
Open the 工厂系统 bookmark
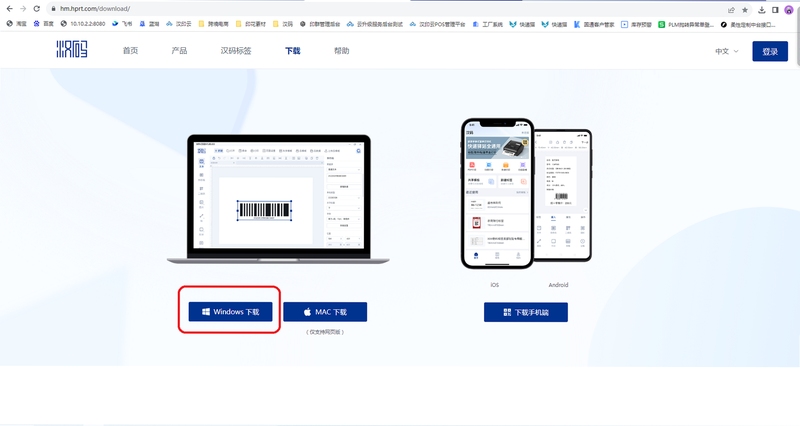coord(488,24)
